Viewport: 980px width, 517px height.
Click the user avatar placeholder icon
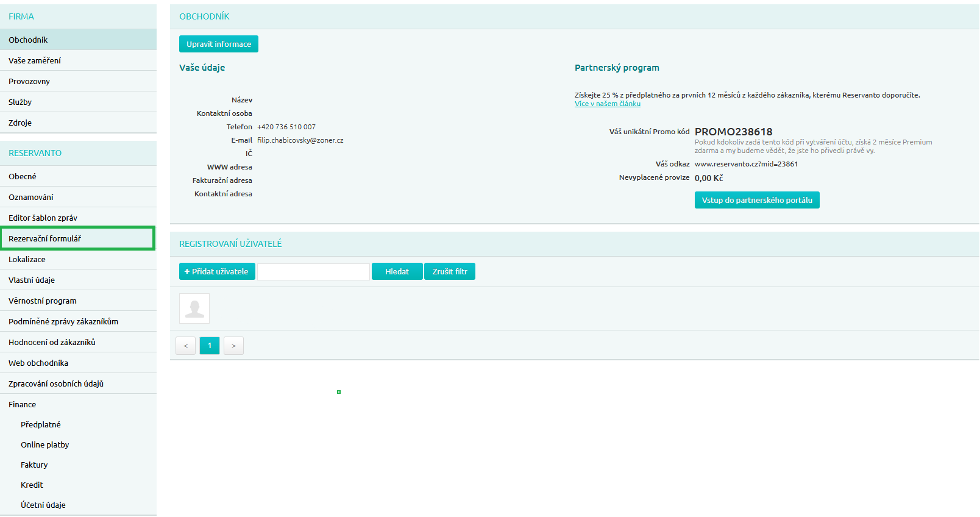click(x=194, y=308)
